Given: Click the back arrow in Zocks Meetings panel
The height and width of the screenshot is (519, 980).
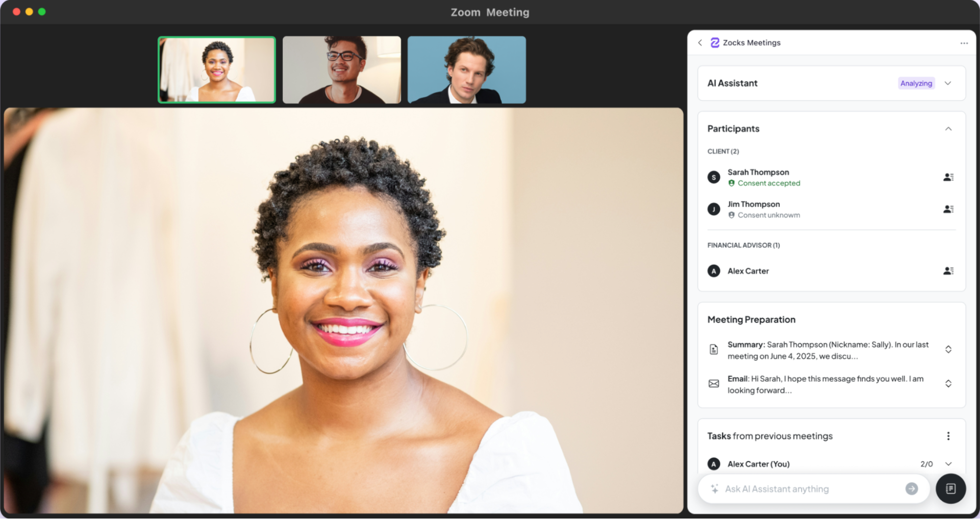Looking at the screenshot, I should (700, 43).
